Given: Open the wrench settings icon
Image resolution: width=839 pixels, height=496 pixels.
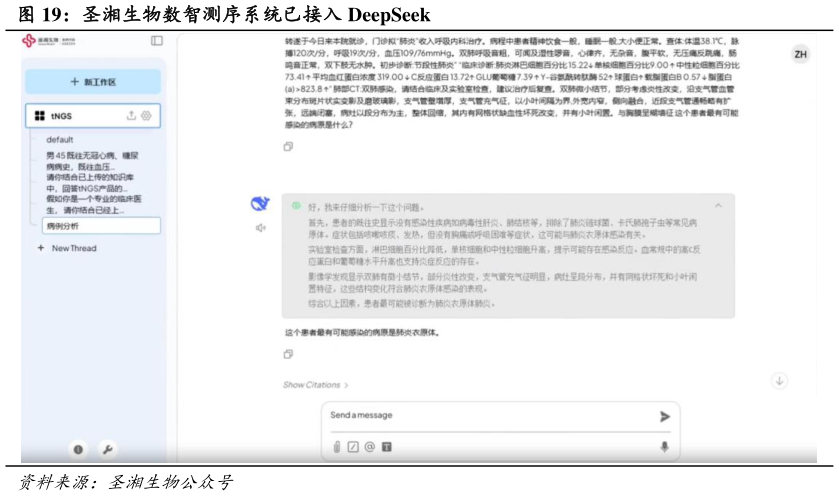Looking at the screenshot, I should (x=108, y=449).
